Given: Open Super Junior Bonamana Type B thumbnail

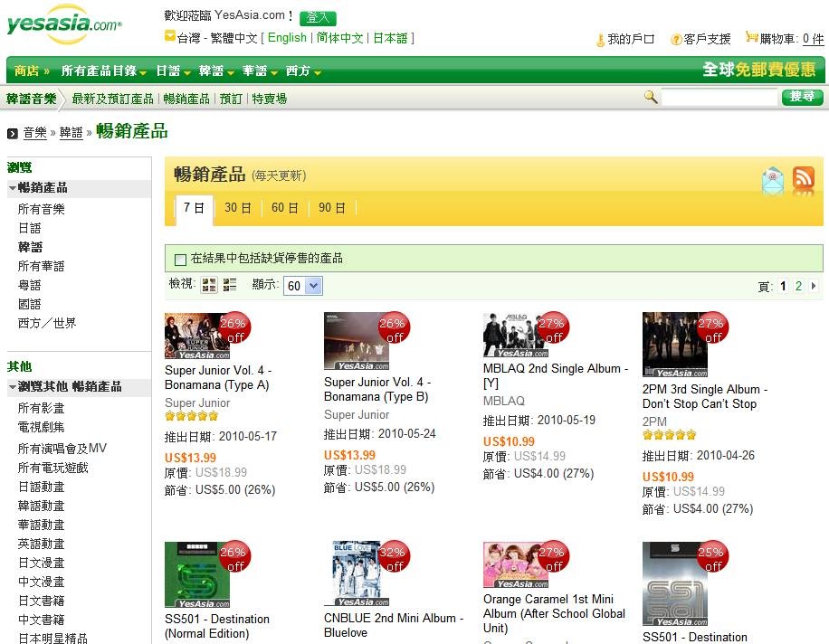Looking at the screenshot, I should click(x=357, y=341).
